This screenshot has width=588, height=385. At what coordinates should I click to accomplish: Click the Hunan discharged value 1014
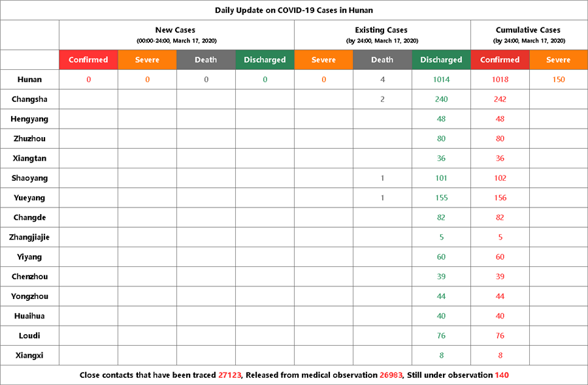coord(441,80)
